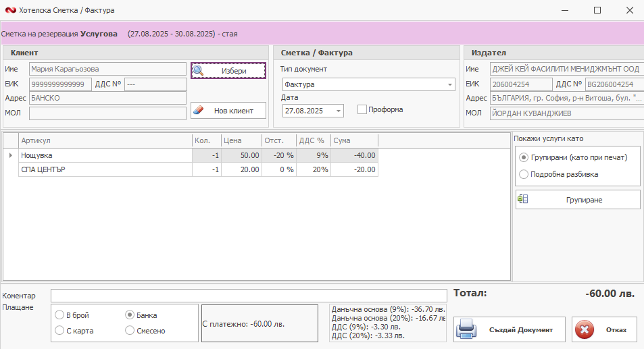
Task: Select С карта payment option
Action: 60,331
